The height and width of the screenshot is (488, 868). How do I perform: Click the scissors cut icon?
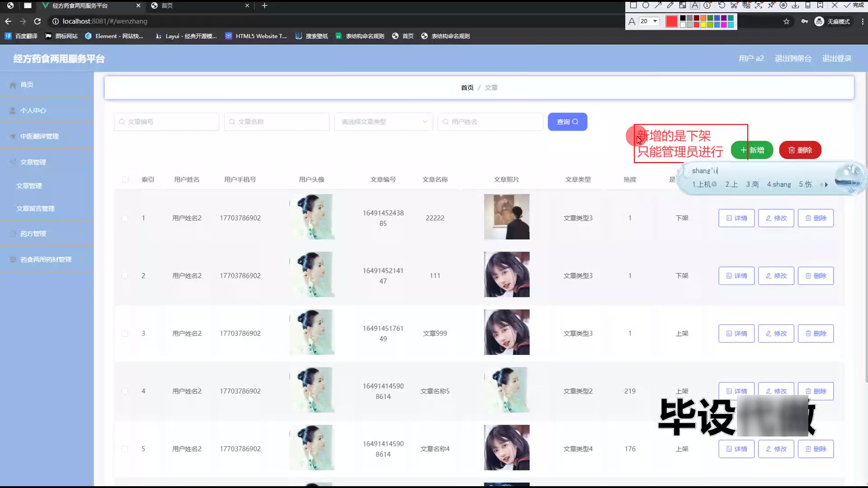[734, 5]
